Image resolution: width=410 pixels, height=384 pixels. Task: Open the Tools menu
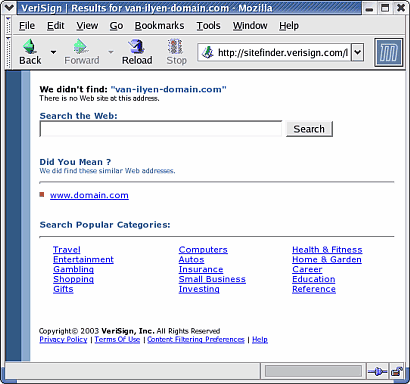click(208, 26)
